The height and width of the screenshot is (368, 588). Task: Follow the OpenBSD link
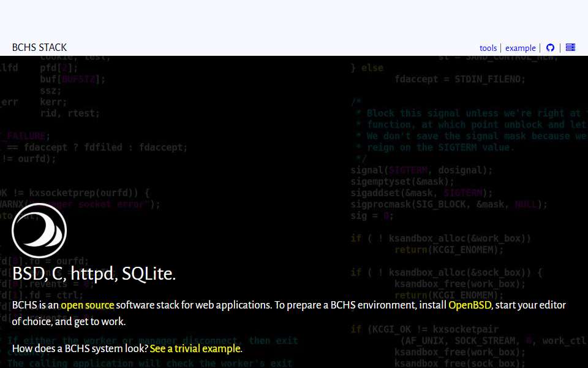pos(470,305)
